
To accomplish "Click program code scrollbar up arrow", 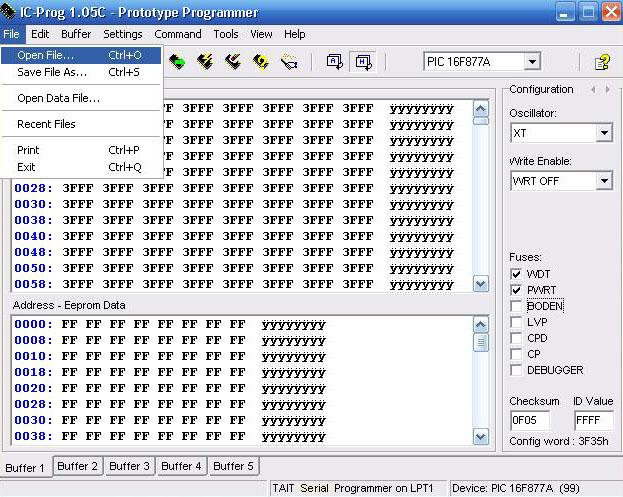I will 481,108.
